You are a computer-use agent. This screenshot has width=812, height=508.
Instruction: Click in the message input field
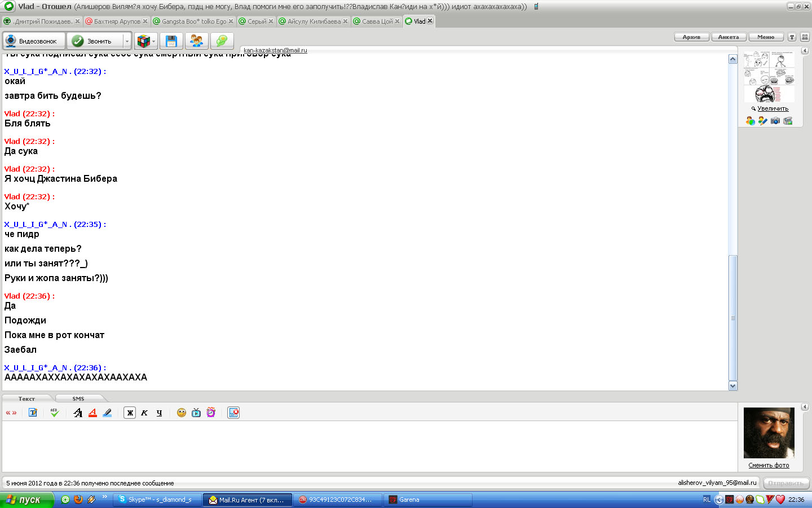pos(369,446)
